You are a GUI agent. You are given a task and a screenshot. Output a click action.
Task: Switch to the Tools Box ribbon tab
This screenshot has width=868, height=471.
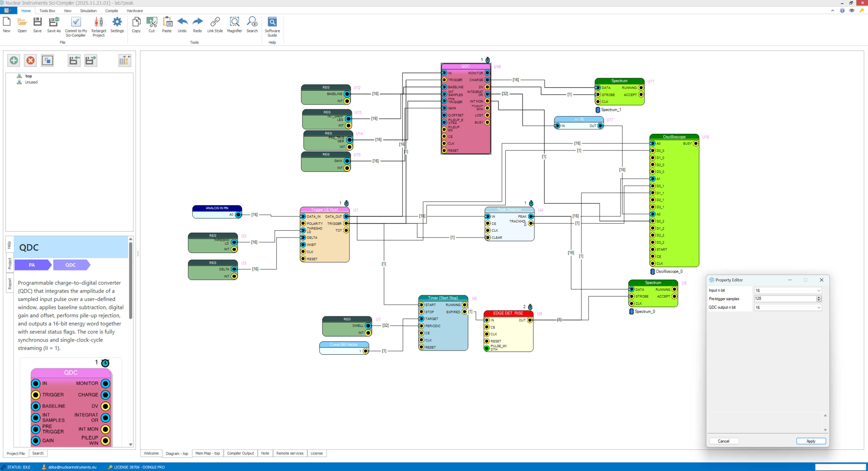coord(47,11)
